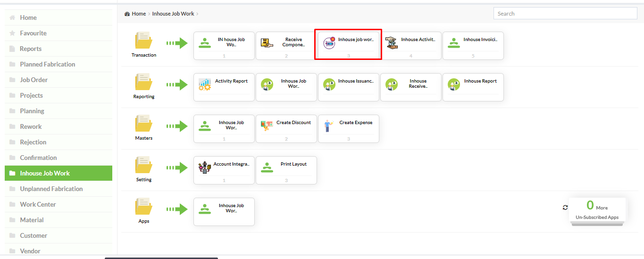
Task: Go to Home in the sidebar
Action: click(59, 17)
